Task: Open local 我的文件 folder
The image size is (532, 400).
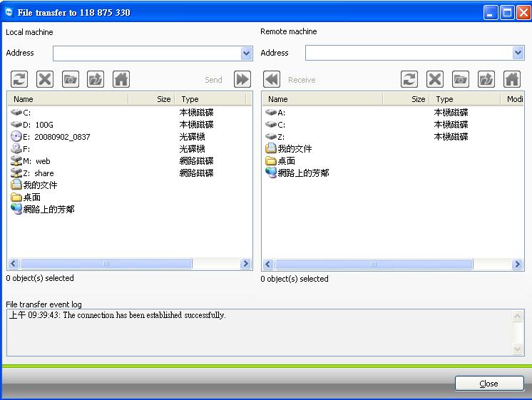Action: point(34,185)
